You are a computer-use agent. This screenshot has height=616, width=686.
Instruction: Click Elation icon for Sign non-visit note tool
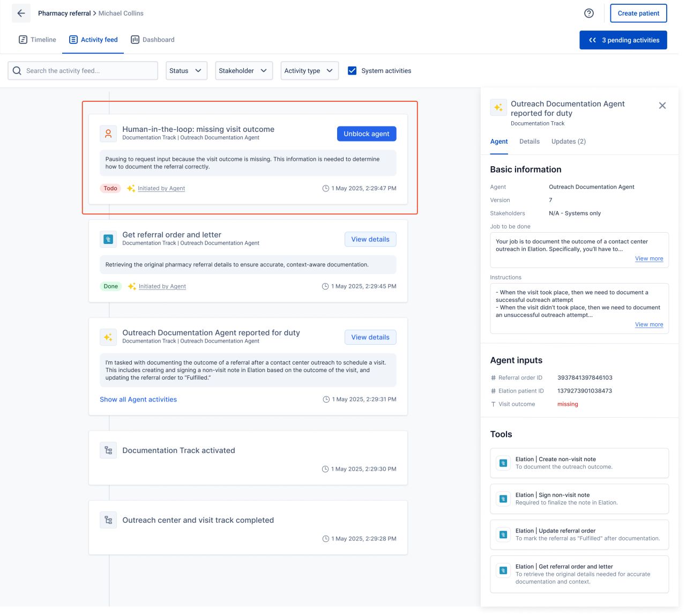(503, 499)
